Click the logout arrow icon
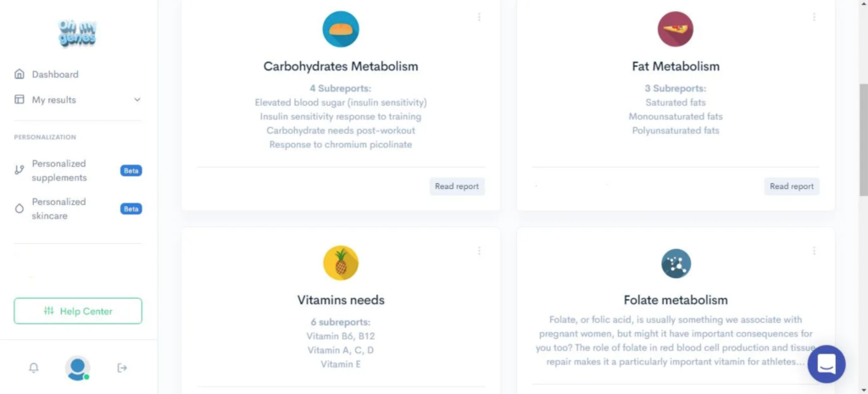Viewport: 868px width, 394px height. pyautogui.click(x=122, y=368)
